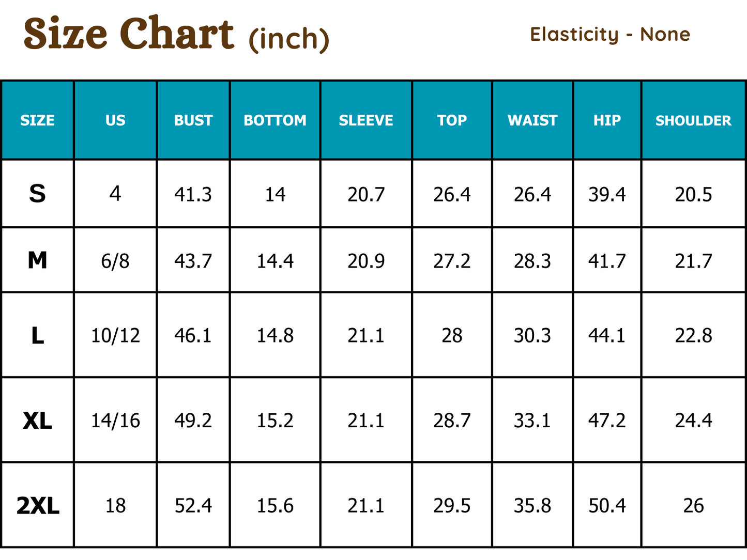Click the "(inch)" unit text
This screenshot has height=560, width=747.
coord(289,39)
